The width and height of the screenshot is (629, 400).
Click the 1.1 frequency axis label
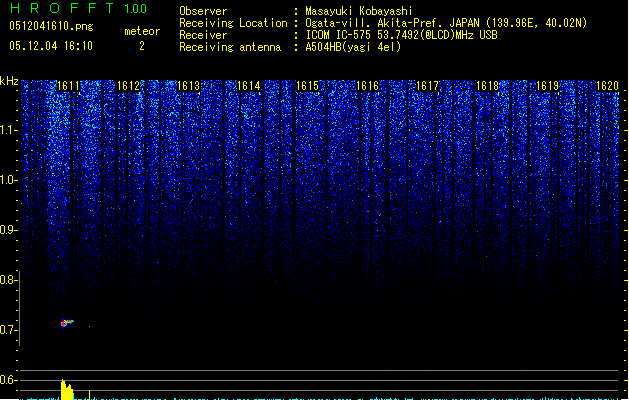pyautogui.click(x=9, y=130)
